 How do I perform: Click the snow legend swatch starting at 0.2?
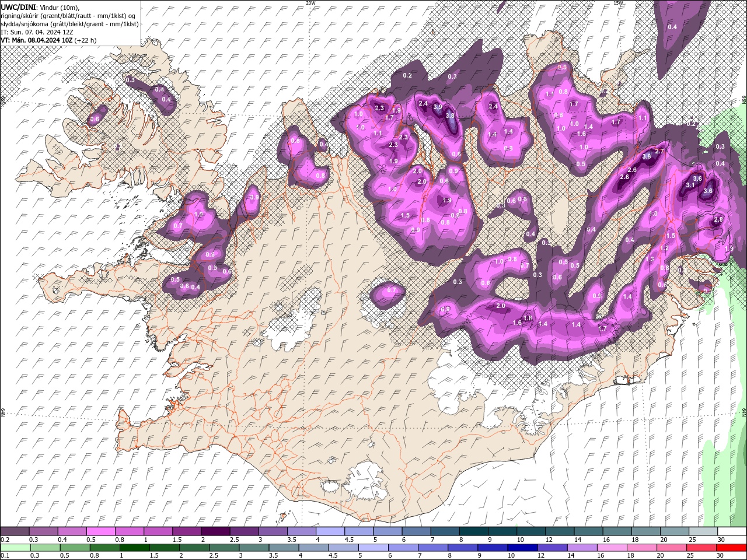pos(15,531)
